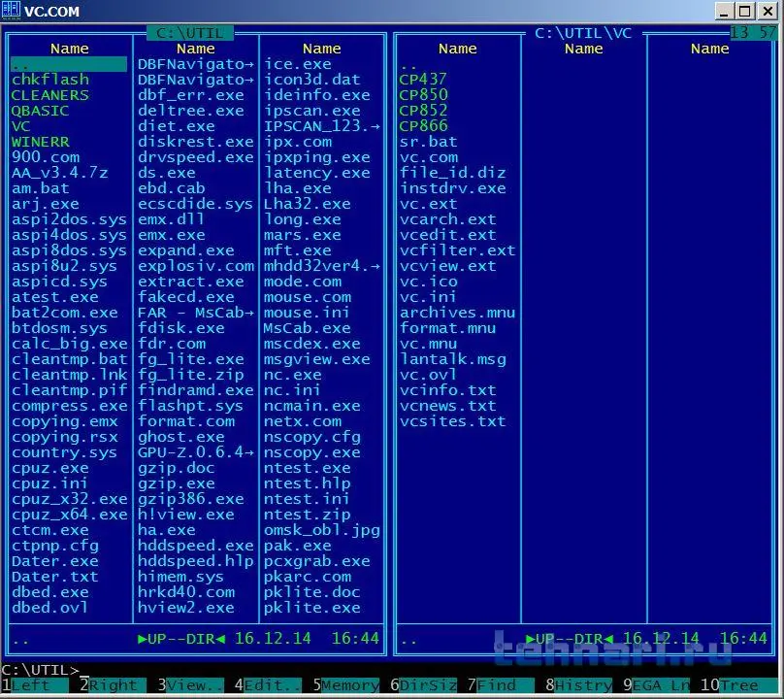Select the WINERR directory entry
This screenshot has height=699, width=784.
[x=41, y=142]
